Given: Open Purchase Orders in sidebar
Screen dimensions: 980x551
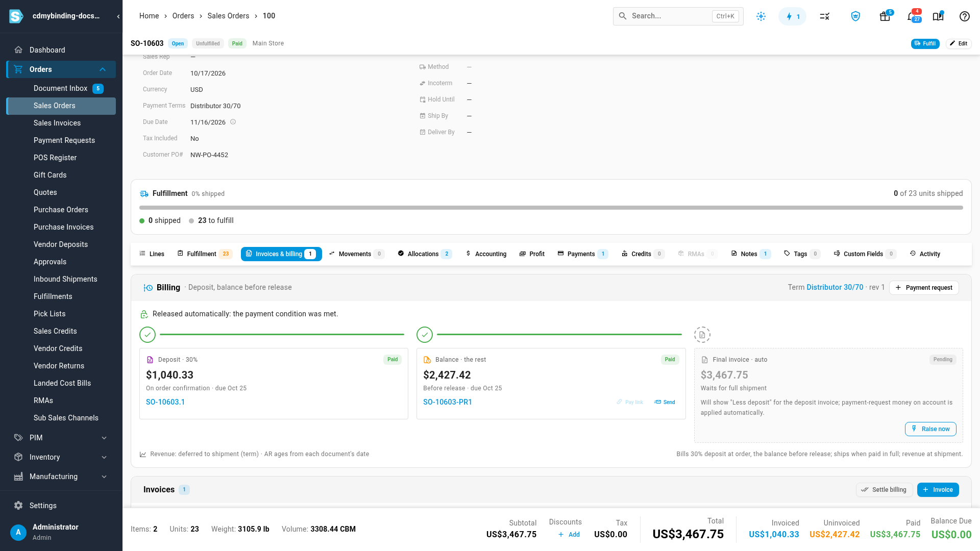Looking at the screenshot, I should tap(61, 210).
